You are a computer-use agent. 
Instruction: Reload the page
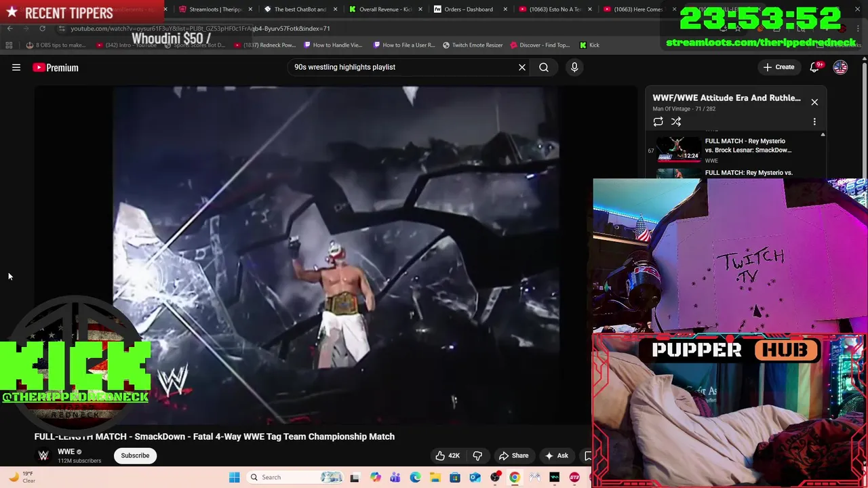click(42, 28)
